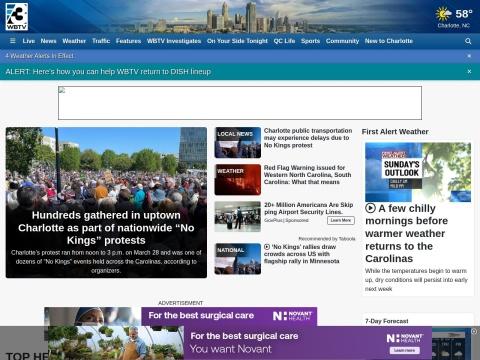Open the Features menu item
Image resolution: width=480 pixels, height=360 pixels.
click(128, 41)
